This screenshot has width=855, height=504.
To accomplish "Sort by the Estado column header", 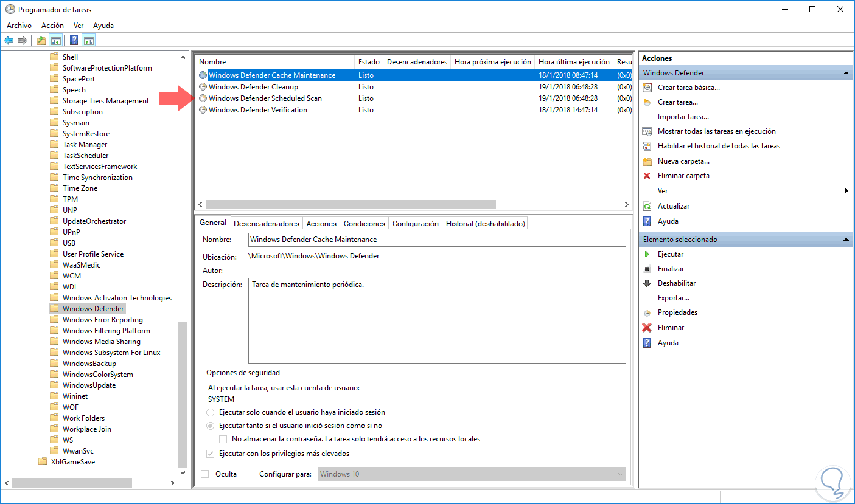I will coord(369,62).
